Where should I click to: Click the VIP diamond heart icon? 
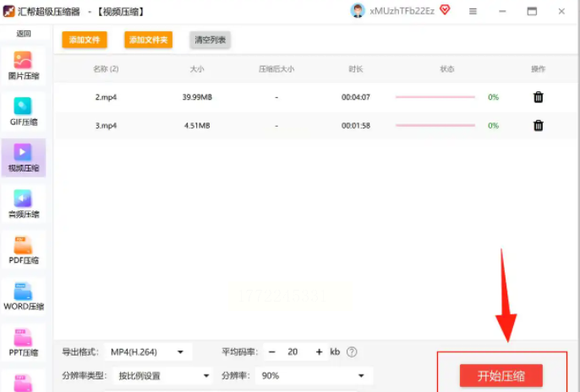point(445,10)
